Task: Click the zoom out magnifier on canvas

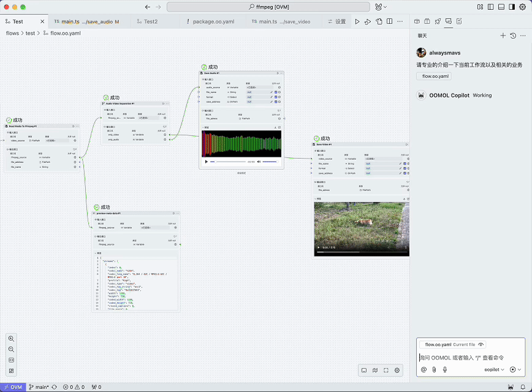Action: tap(11, 349)
